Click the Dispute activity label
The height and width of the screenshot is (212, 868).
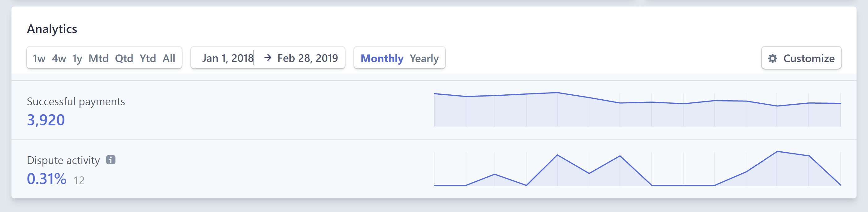[63, 160]
